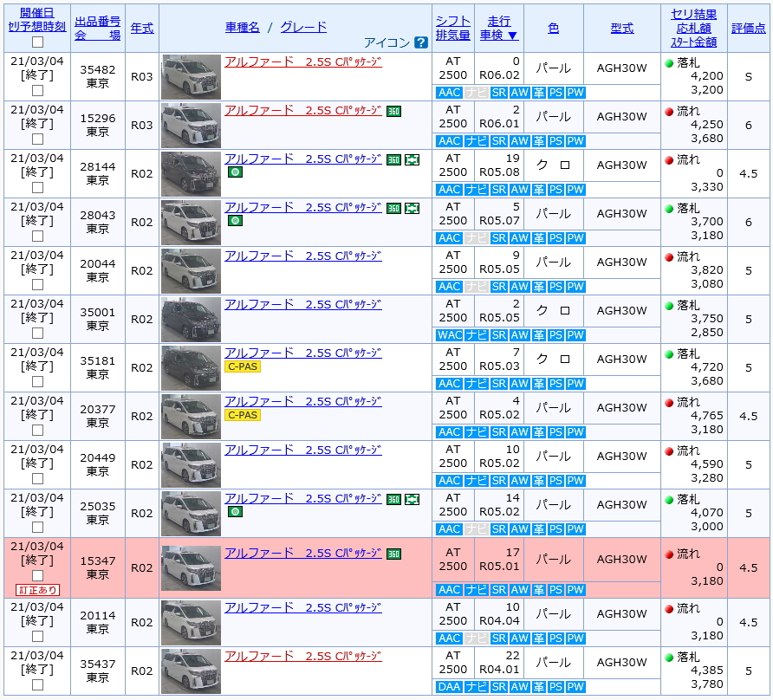Check the checkbox for lot 20044
Image resolution: width=773 pixels, height=700 pixels.
pos(37,285)
